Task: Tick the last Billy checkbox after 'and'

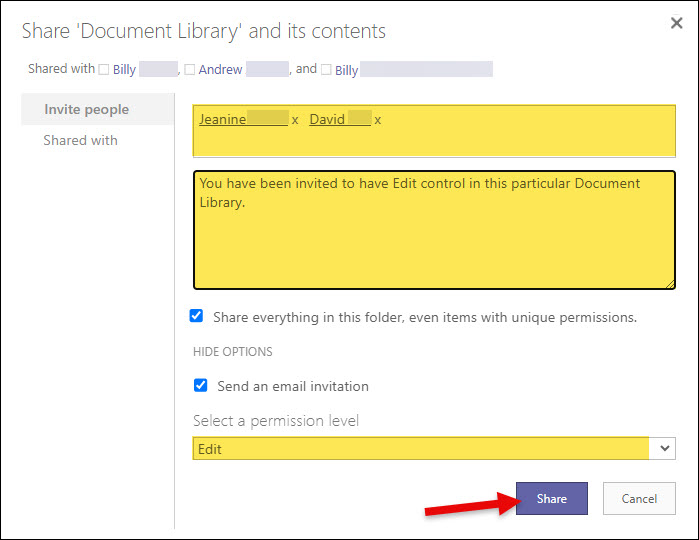Action: [x=326, y=70]
